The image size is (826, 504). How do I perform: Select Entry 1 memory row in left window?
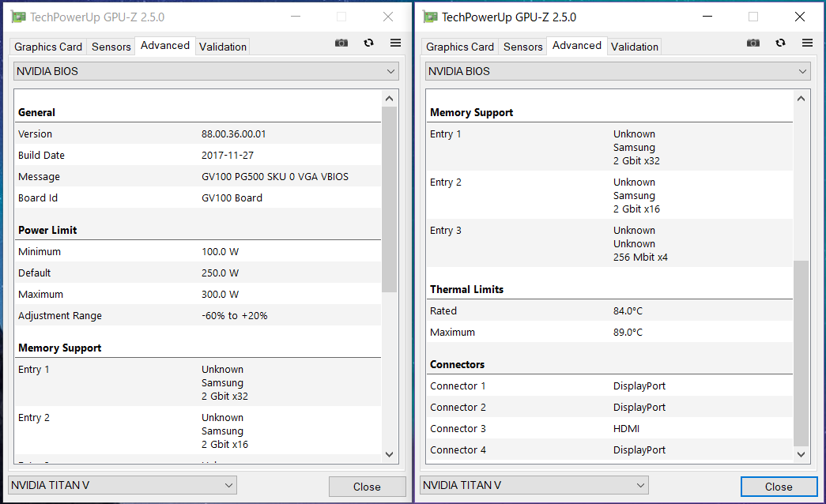pos(198,383)
